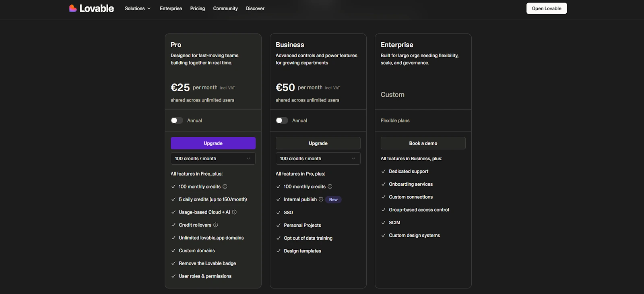Open info icon next to Credit rollovers

pyautogui.click(x=216, y=225)
